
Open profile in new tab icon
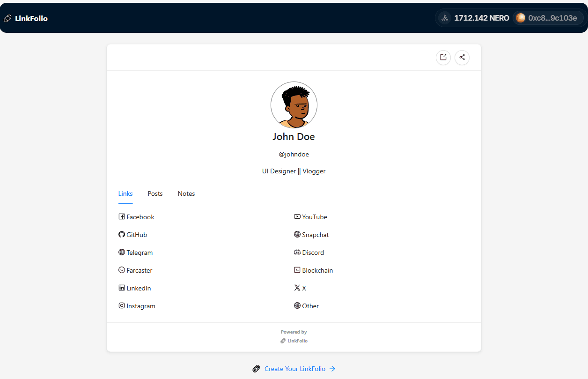click(443, 58)
